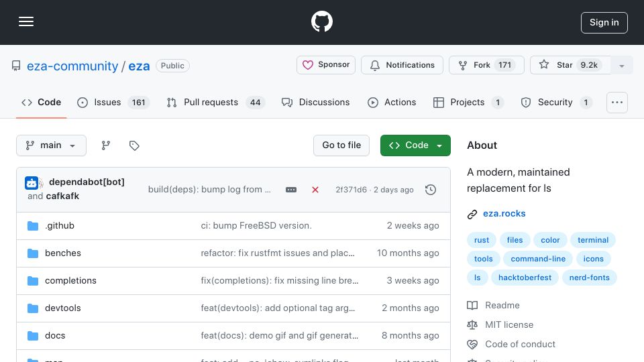Select the ls topic tag
The height and width of the screenshot is (362, 644).
point(477,278)
